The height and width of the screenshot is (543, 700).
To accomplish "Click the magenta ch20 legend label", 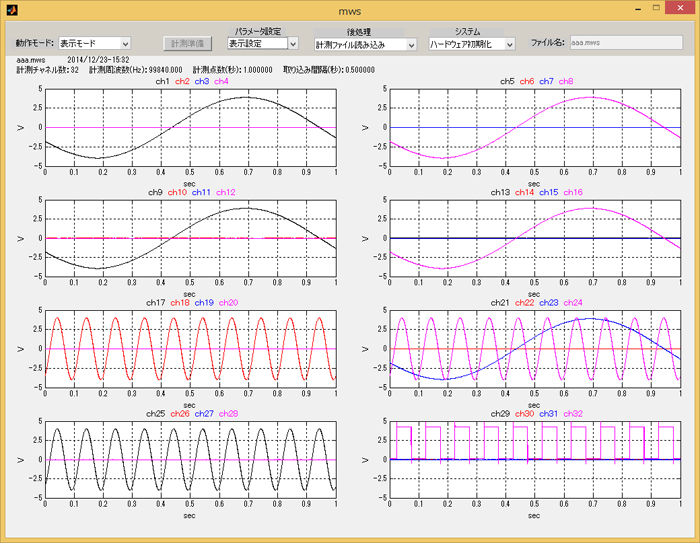I will click(229, 302).
